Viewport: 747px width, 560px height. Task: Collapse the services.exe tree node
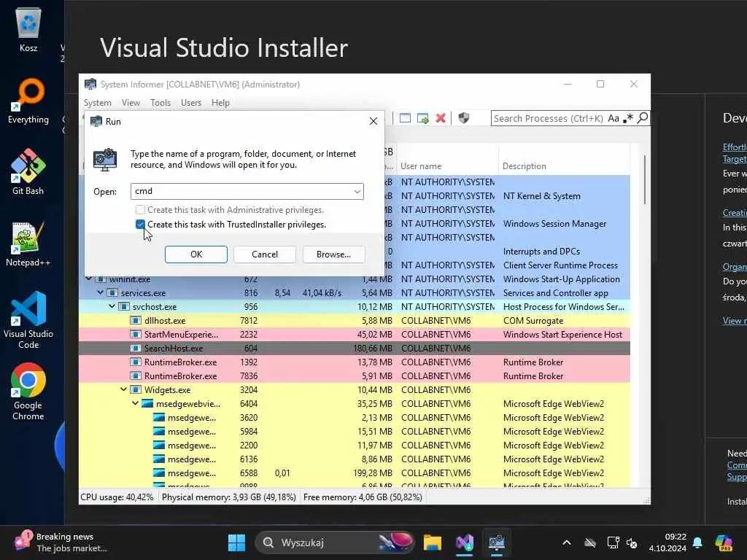(x=100, y=292)
